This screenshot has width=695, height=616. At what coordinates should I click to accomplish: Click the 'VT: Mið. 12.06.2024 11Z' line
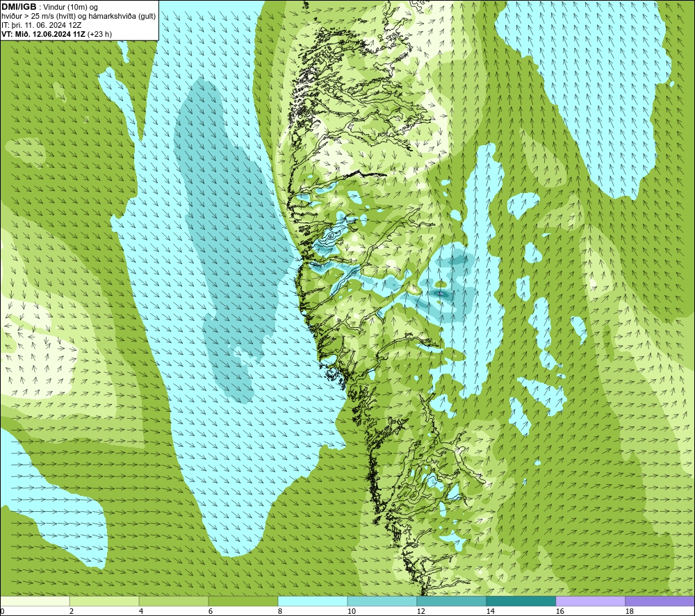(43, 34)
